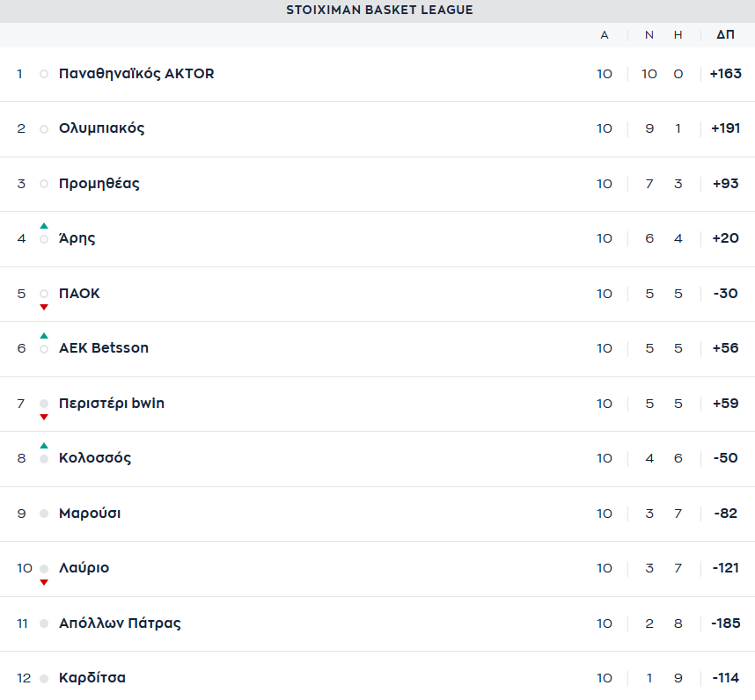Viewport: 755px width, 700px height.
Task: Click the A games column header
Action: pos(605,35)
